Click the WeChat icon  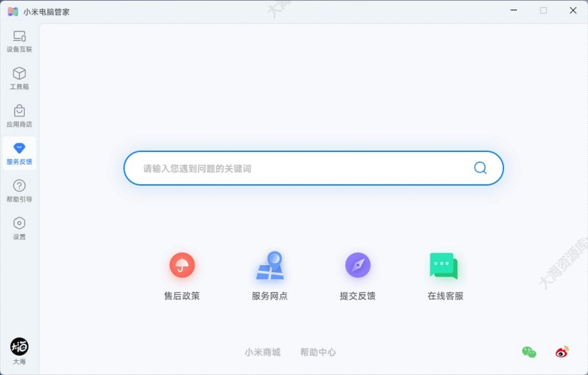529,352
